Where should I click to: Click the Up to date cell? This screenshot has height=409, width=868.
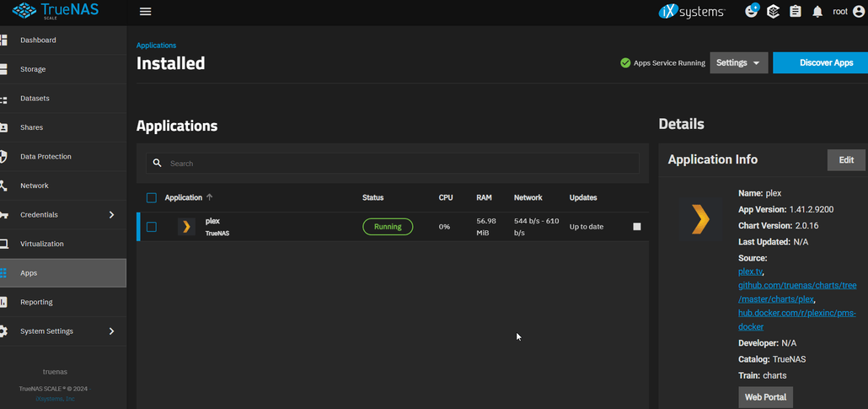(x=587, y=227)
